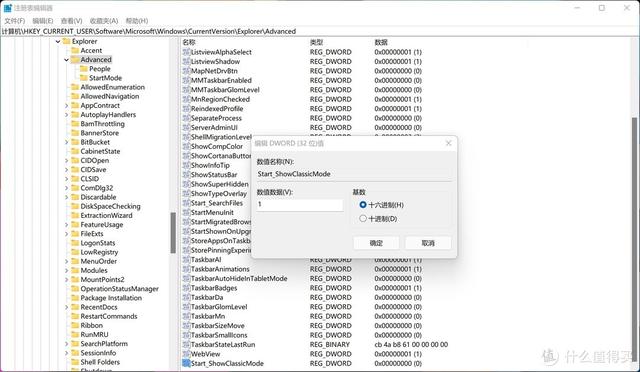Image resolution: width=640 pixels, height=372 pixels.
Task: Select the BamThrottling tree item
Action: click(x=102, y=124)
